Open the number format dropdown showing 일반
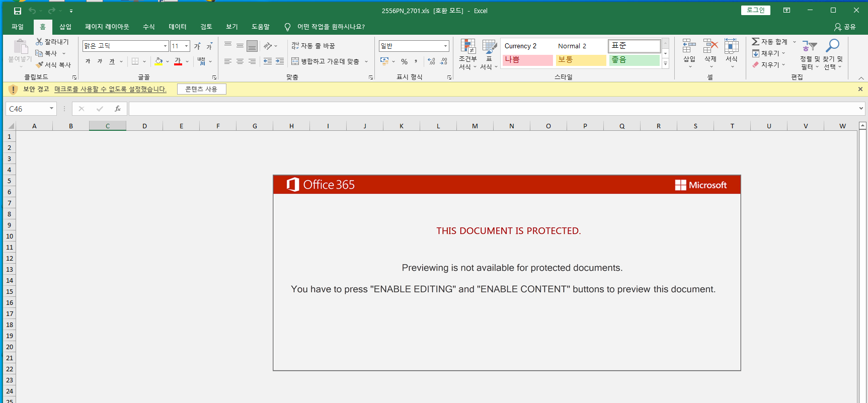 point(445,46)
